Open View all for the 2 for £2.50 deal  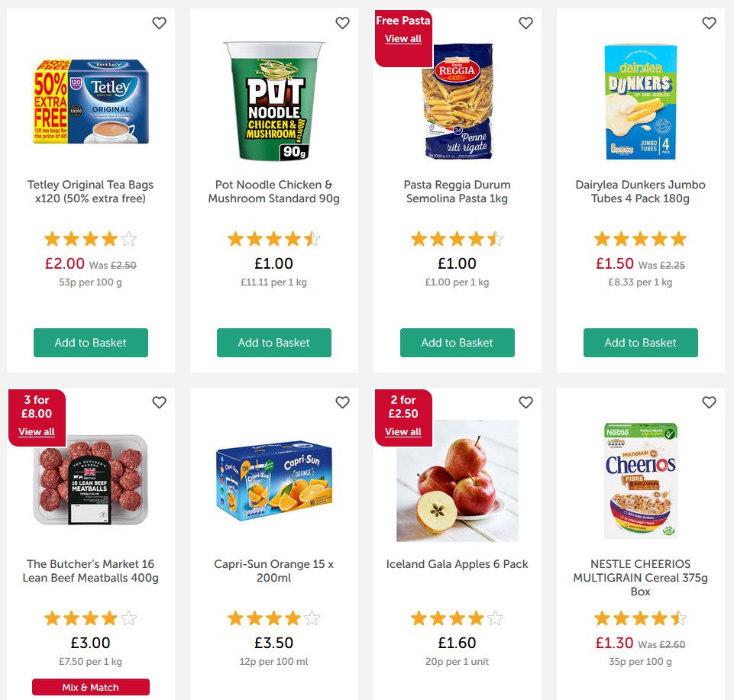(403, 431)
